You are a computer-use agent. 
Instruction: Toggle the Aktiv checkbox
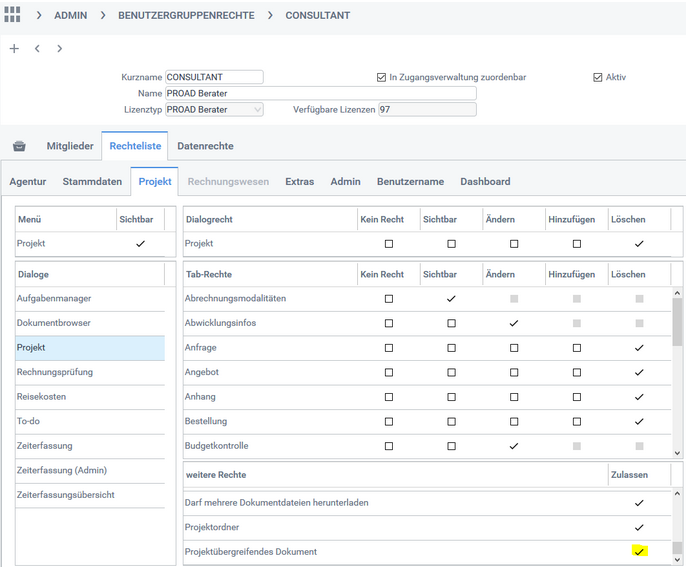(598, 77)
